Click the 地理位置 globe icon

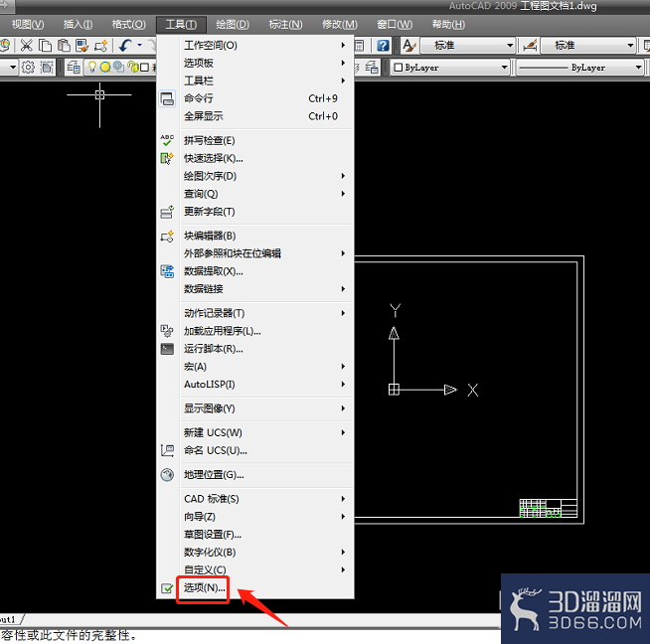coord(167,475)
